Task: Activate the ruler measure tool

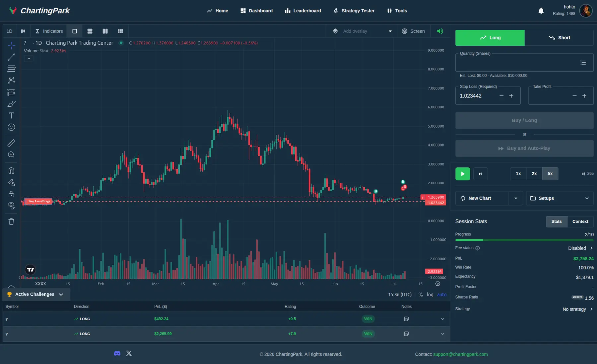Action: point(11,143)
